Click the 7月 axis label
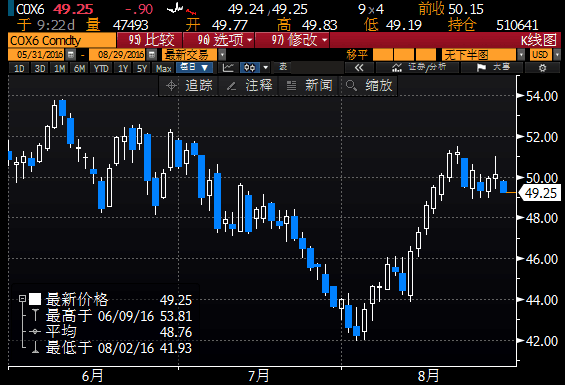Screen dimensions: 565x385 [259, 376]
